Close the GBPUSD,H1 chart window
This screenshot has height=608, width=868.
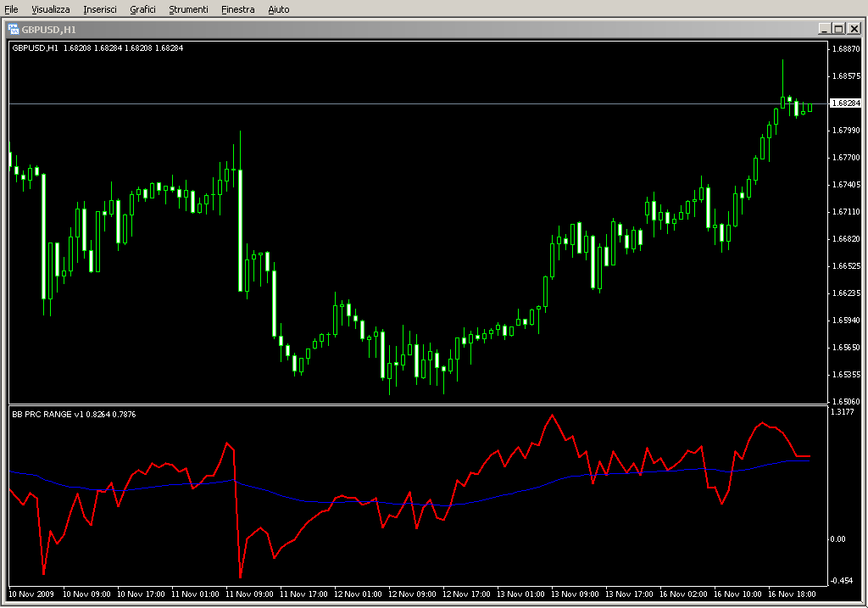pos(854,29)
